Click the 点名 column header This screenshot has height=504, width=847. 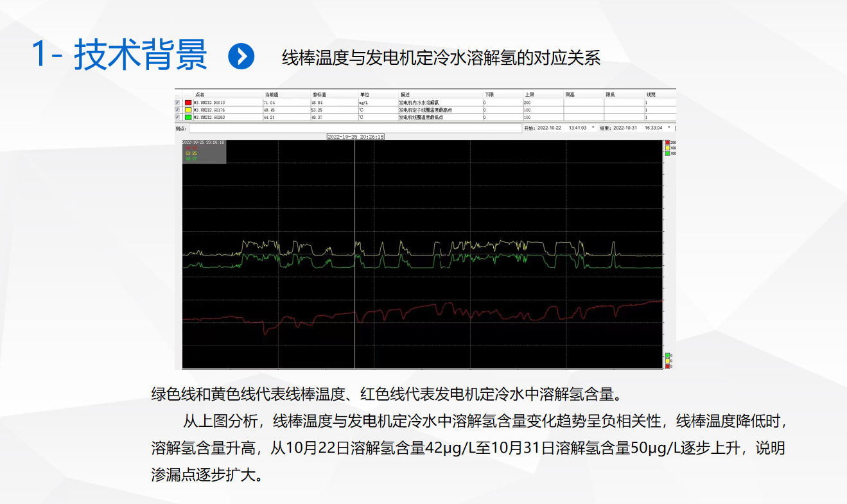click(x=200, y=94)
